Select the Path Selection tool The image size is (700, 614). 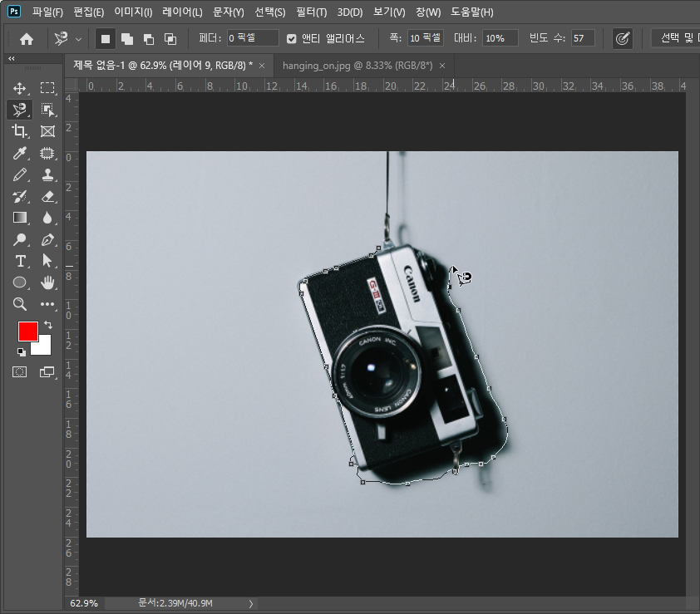coord(47,261)
